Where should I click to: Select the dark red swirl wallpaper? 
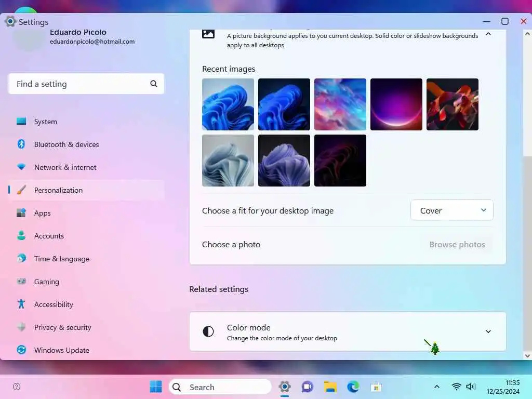point(340,161)
